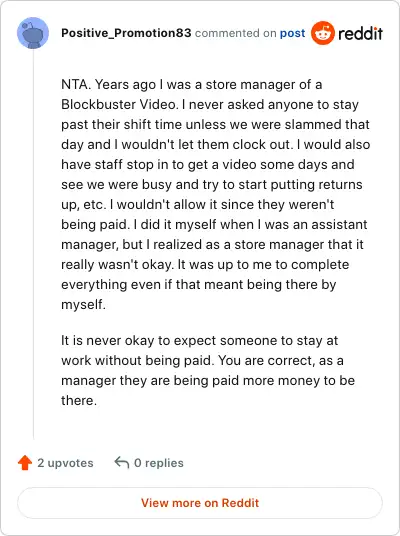This screenshot has height=536, width=400.
Task: Click the "commented on" header text
Action: pos(236,33)
